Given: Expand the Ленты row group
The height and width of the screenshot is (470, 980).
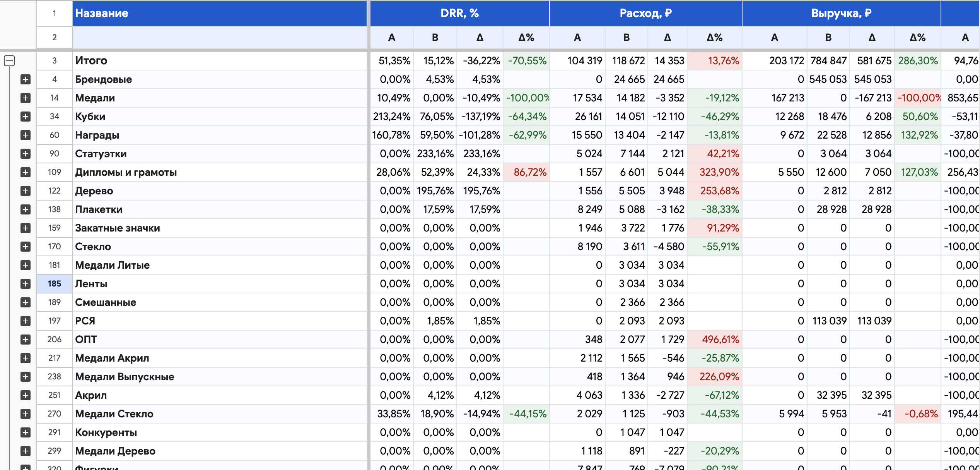Looking at the screenshot, I should 26,284.
